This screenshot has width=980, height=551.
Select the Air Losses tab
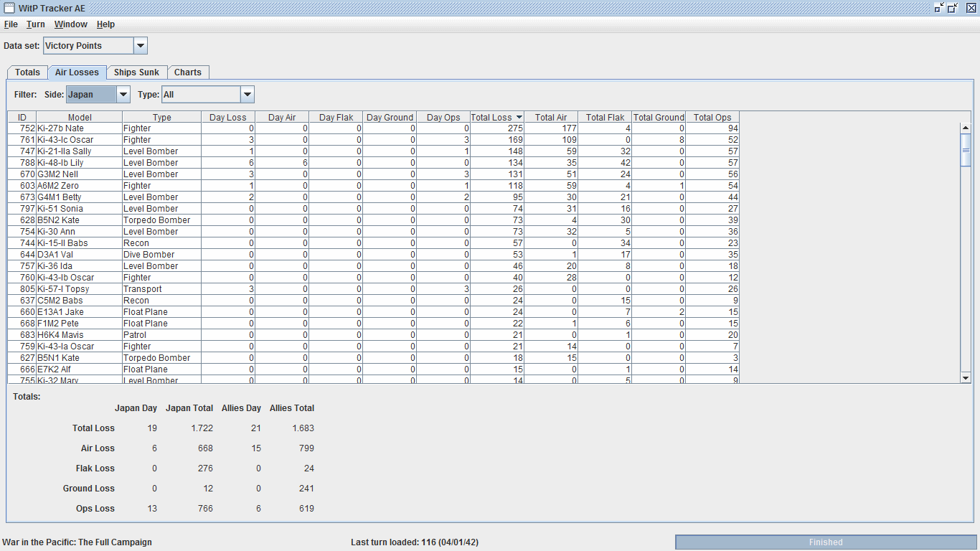click(77, 72)
